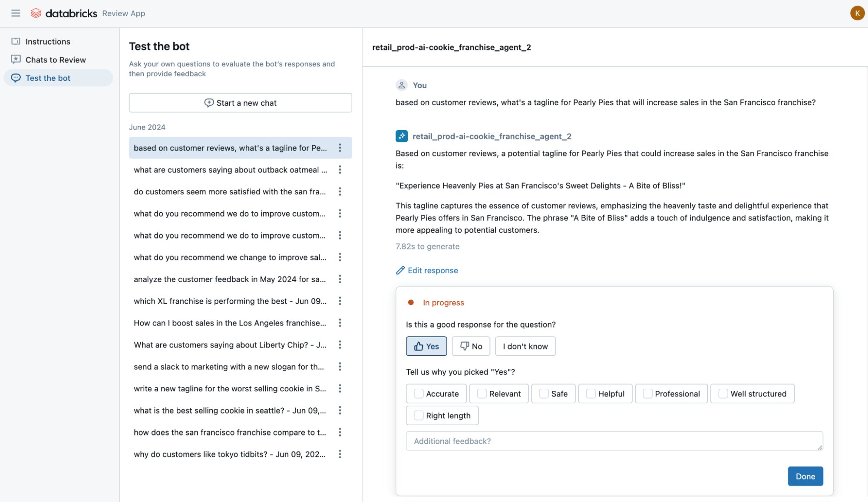Image resolution: width=868 pixels, height=502 pixels.
Task: Tick the Well structured checkbox
Action: (x=723, y=394)
